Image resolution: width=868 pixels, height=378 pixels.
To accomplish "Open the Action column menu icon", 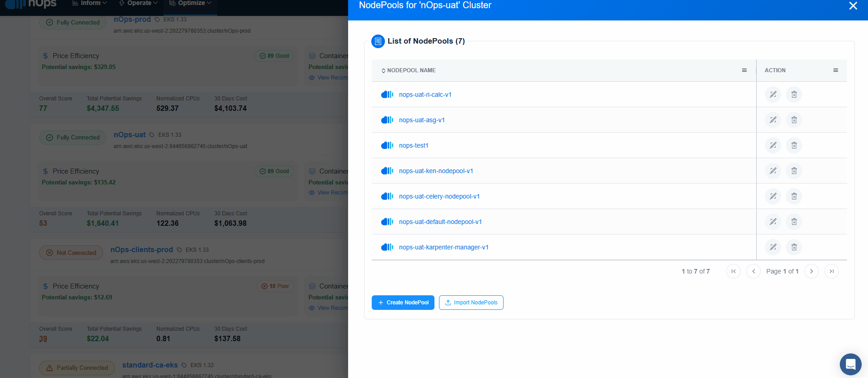I will tap(836, 70).
